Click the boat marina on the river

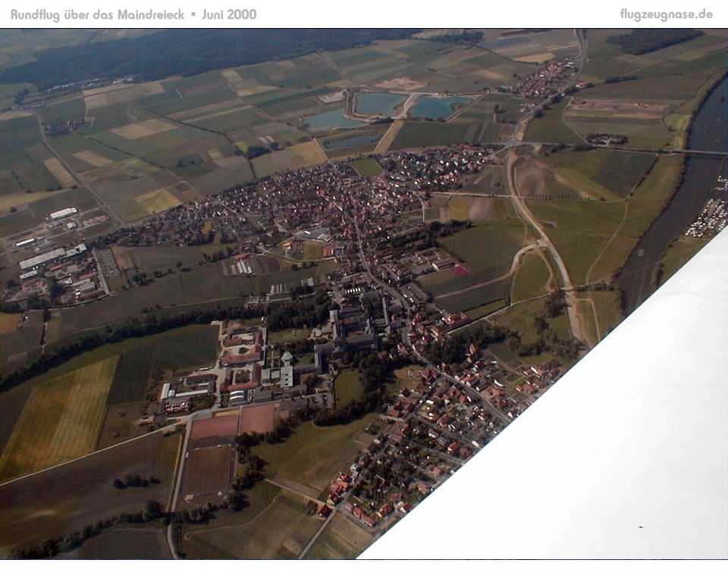point(708,217)
